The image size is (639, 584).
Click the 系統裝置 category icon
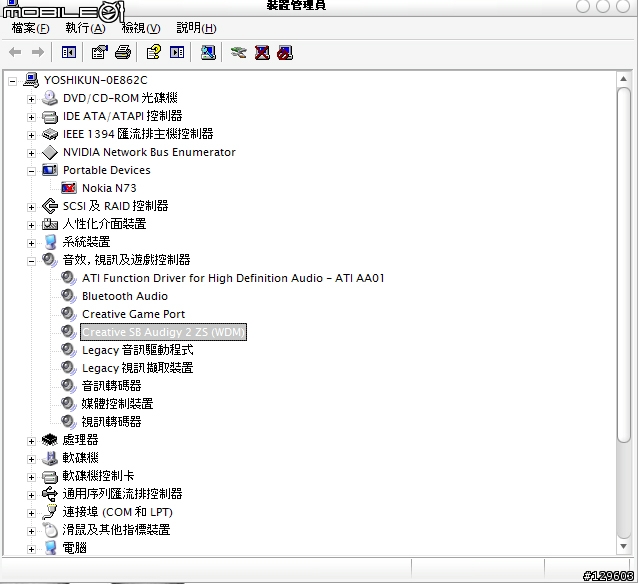(50, 242)
